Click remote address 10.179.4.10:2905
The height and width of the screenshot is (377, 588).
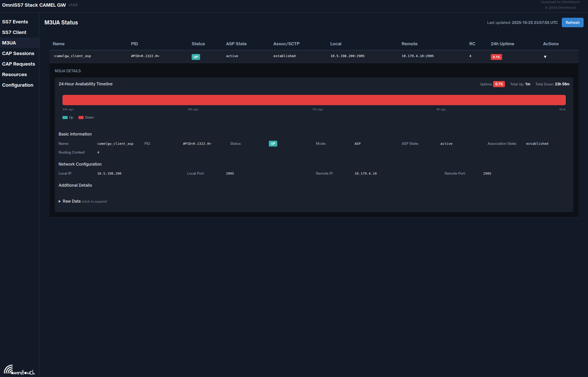(417, 56)
